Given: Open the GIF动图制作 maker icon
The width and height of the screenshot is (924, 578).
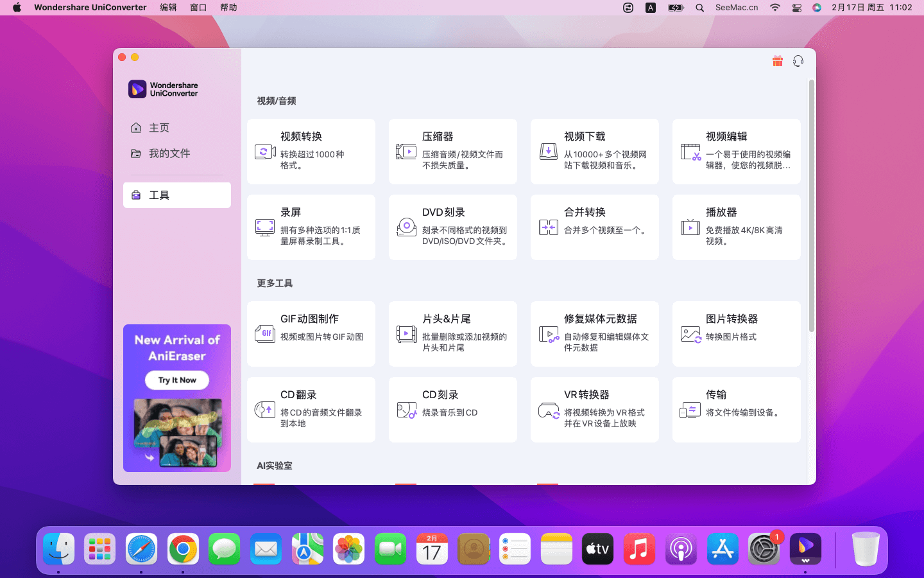Looking at the screenshot, I should click(x=265, y=334).
